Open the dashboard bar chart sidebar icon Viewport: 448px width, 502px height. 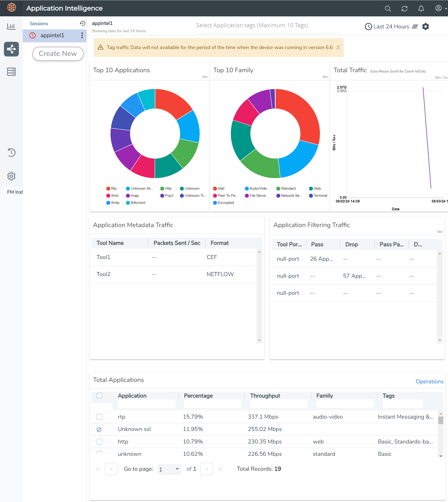[11, 26]
